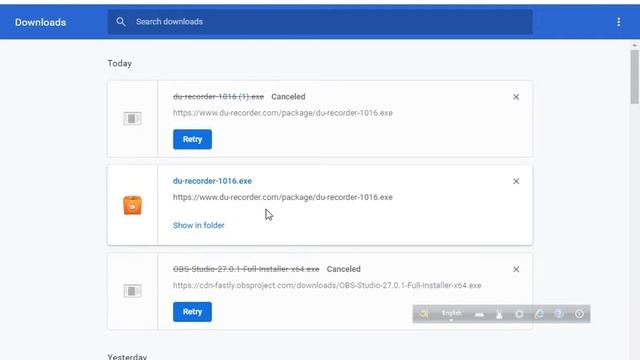Click the circular gear icon in the floating toolbar
Screen dimensions: 640x360
click(519, 314)
